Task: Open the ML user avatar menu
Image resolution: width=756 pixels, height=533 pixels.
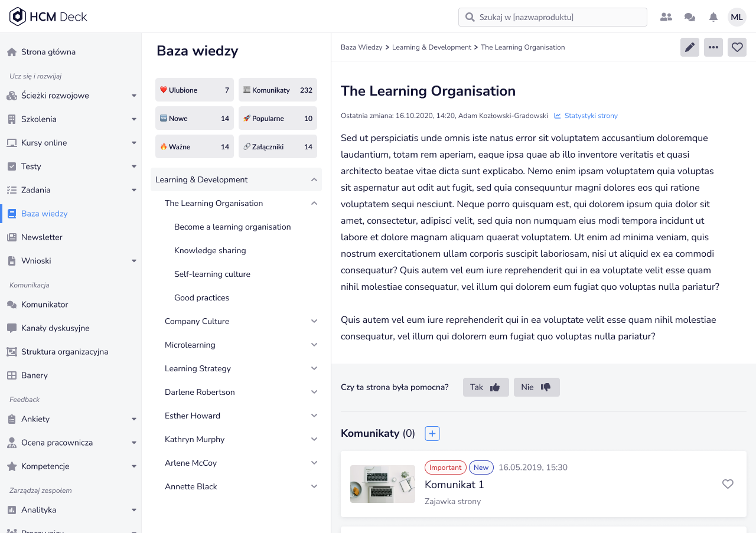Action: (737, 17)
